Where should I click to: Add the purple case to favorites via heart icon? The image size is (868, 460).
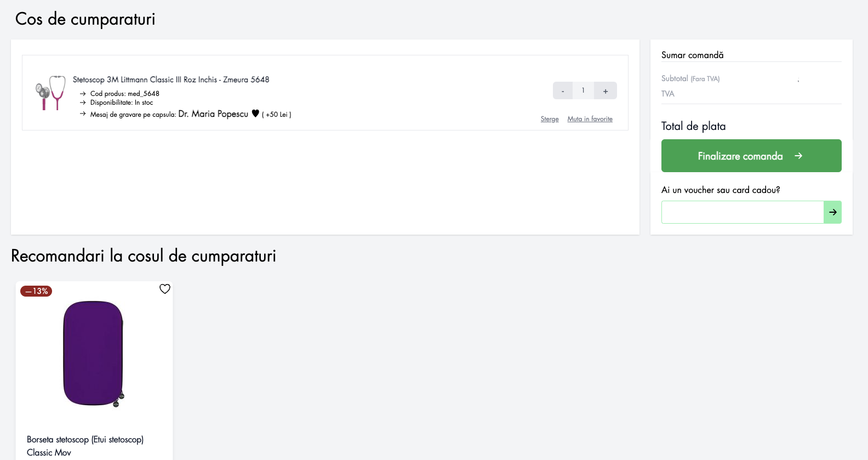[165, 289]
